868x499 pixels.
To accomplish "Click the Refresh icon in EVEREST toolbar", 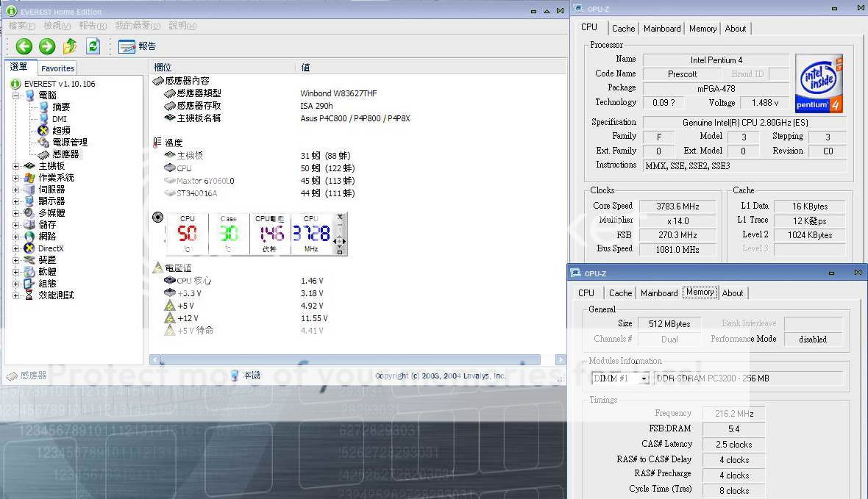I will (93, 46).
